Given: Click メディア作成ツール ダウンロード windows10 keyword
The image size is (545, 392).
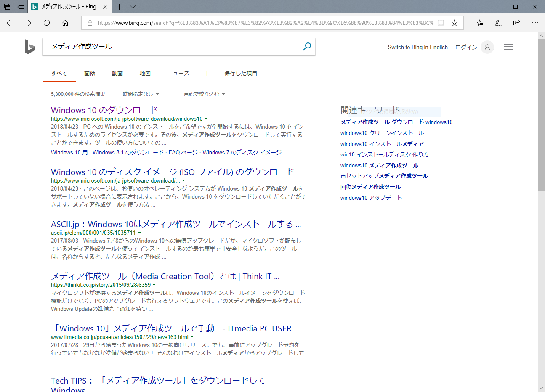Looking at the screenshot, I should point(396,122).
